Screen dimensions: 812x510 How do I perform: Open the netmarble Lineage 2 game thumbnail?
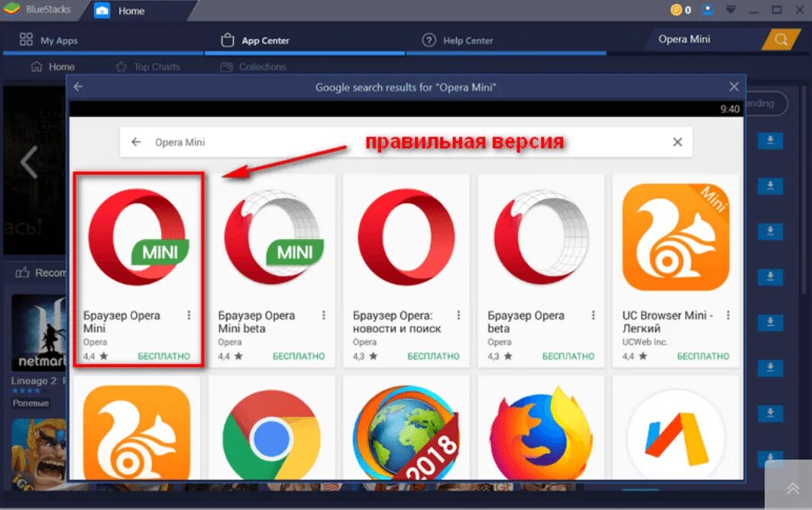pos(39,332)
